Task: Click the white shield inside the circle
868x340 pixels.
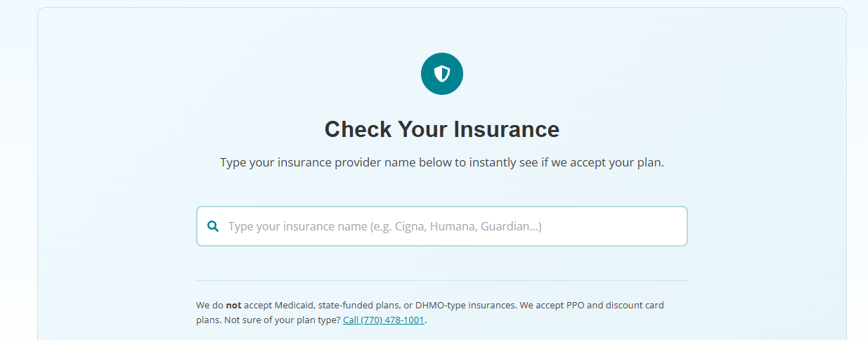Action: pyautogui.click(x=441, y=74)
